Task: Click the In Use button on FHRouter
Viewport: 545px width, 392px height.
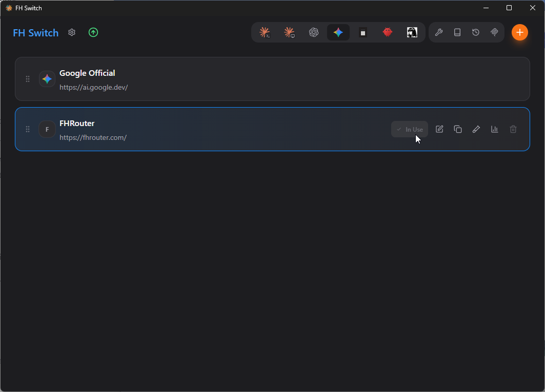Action: (x=410, y=129)
